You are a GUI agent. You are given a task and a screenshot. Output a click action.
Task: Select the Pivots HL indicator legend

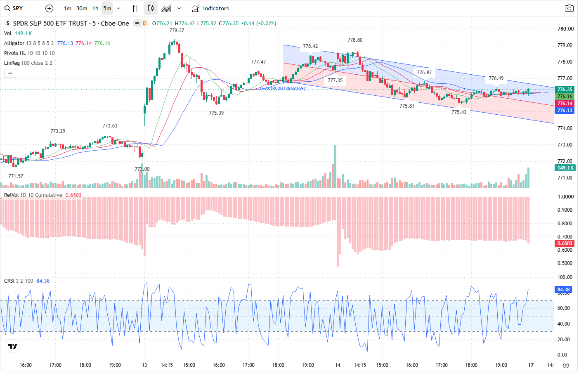pyautogui.click(x=15, y=53)
